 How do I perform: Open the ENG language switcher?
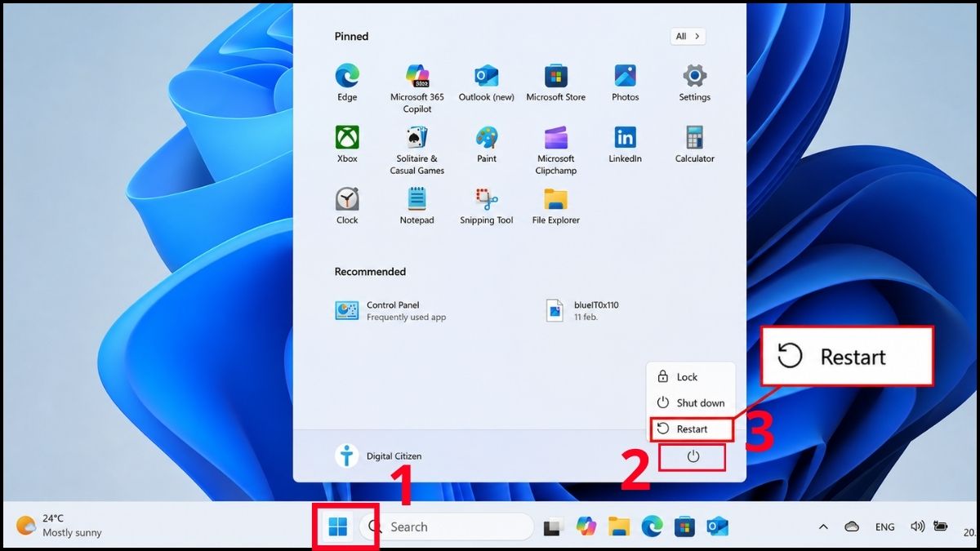click(x=884, y=527)
